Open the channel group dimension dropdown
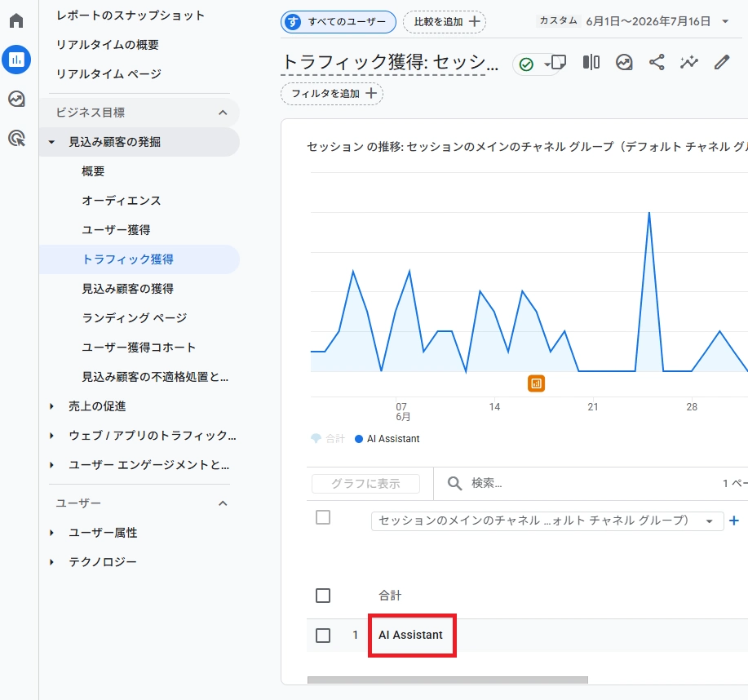Viewport: 748px width, 700px height. [547, 521]
